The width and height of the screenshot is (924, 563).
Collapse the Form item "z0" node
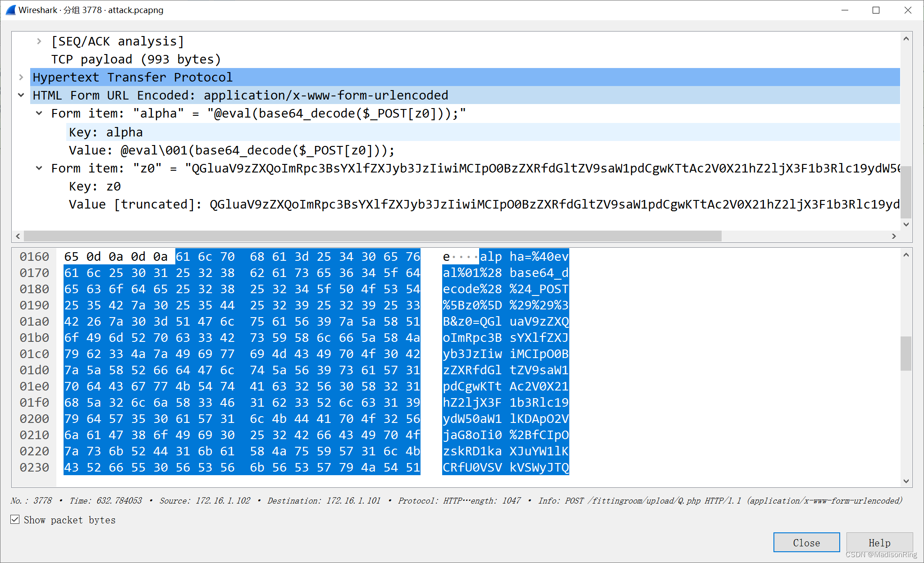tap(39, 168)
